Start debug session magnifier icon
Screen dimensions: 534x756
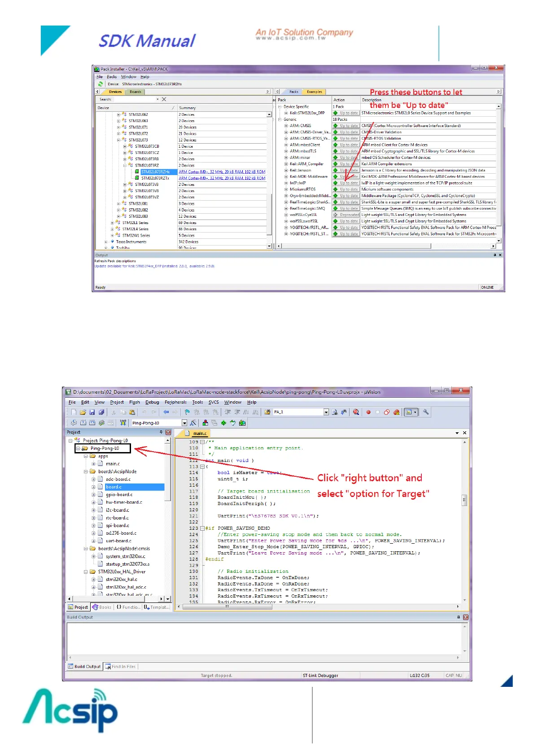click(x=356, y=412)
